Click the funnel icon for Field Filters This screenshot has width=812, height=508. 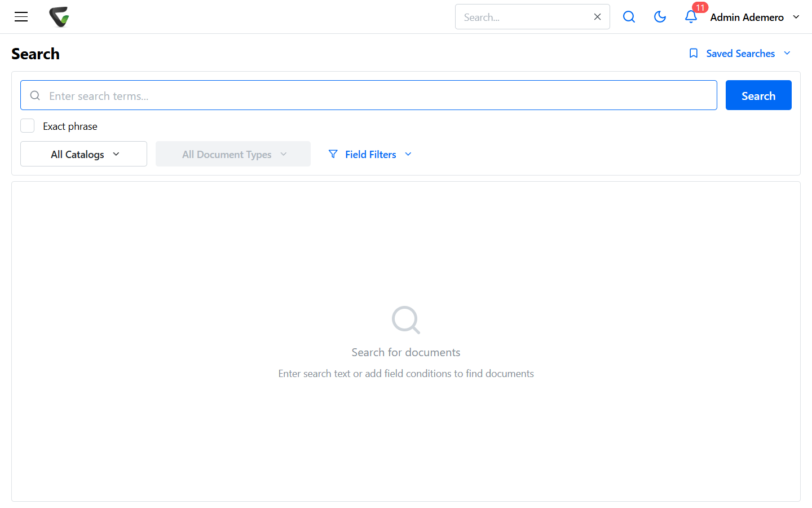(333, 154)
